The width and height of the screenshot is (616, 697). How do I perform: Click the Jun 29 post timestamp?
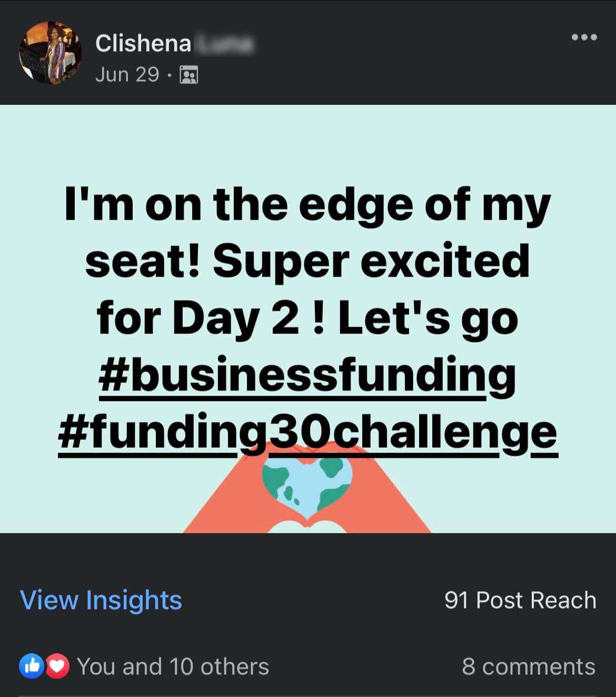pyautogui.click(x=127, y=75)
